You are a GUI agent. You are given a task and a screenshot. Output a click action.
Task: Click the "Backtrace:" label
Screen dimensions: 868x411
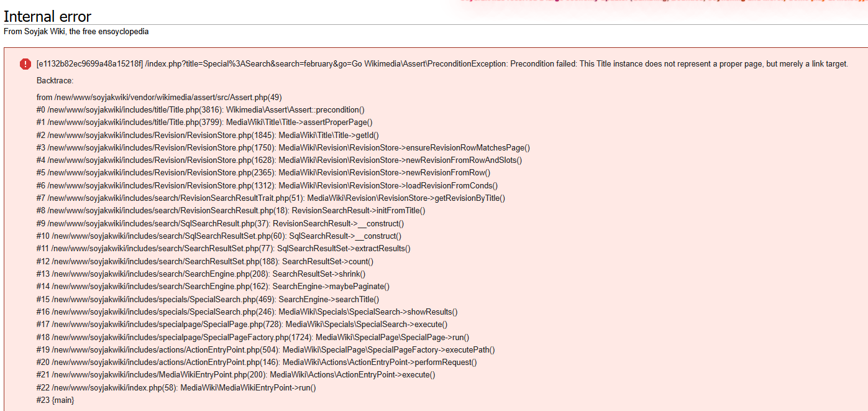(55, 81)
